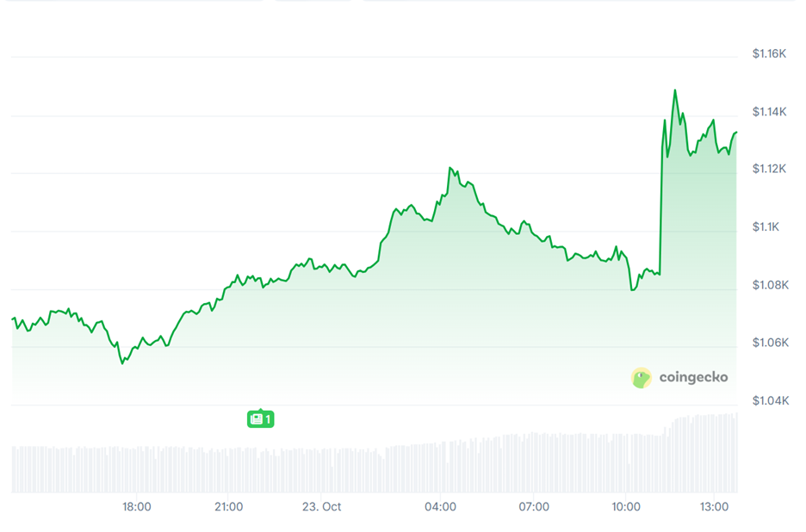Click the 18:00 time axis label
The height and width of the screenshot is (532, 806).
click(x=137, y=507)
